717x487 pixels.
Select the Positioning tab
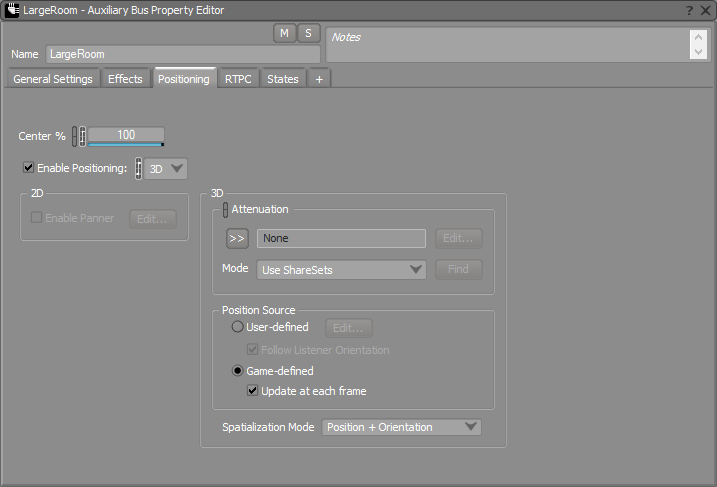(184, 79)
